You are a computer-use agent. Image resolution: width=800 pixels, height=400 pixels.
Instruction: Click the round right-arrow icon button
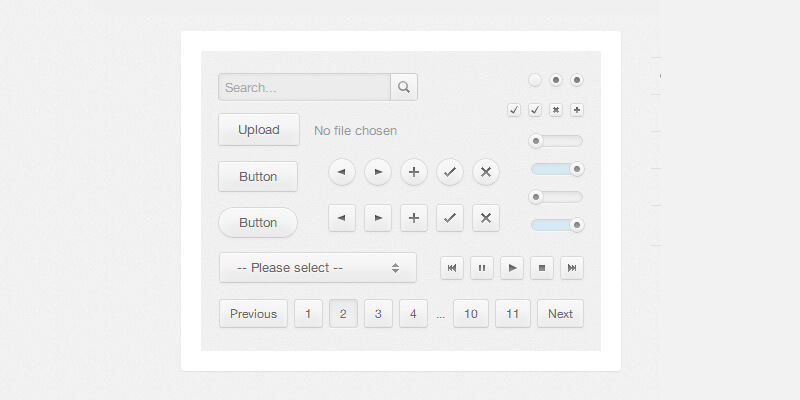pyautogui.click(x=378, y=172)
